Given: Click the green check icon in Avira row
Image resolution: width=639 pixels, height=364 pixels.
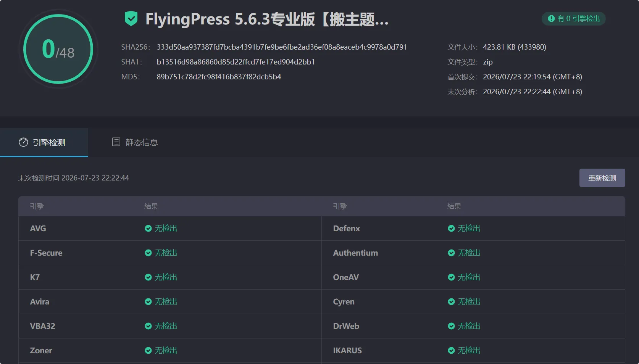Looking at the screenshot, I should coord(148,302).
